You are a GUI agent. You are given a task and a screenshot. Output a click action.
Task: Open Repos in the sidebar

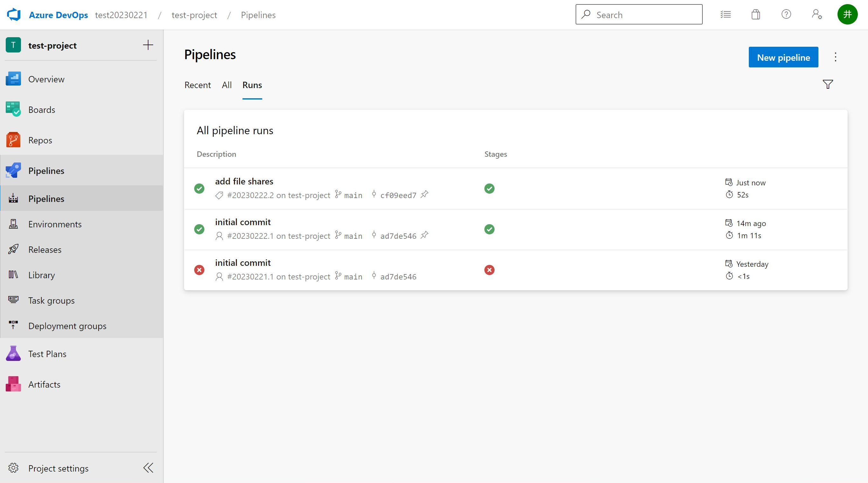[40, 140]
